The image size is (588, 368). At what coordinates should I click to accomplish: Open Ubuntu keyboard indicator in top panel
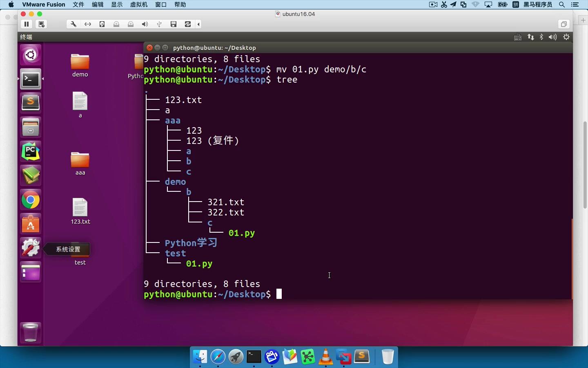(517, 37)
